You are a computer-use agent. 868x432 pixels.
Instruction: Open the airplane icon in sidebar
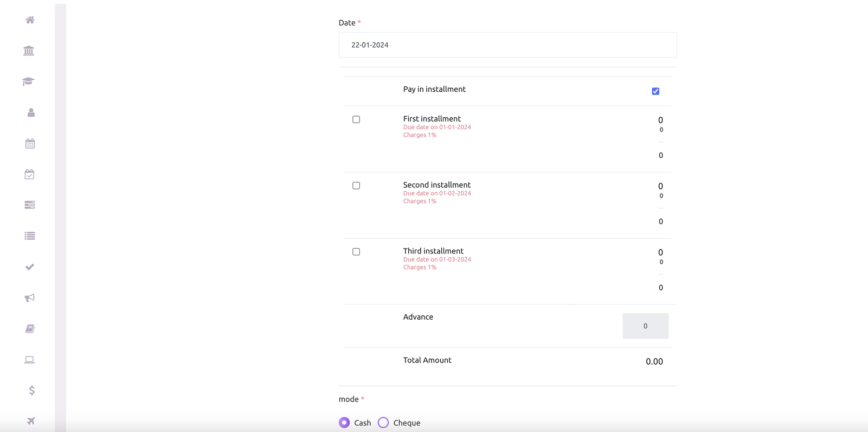tap(31, 421)
